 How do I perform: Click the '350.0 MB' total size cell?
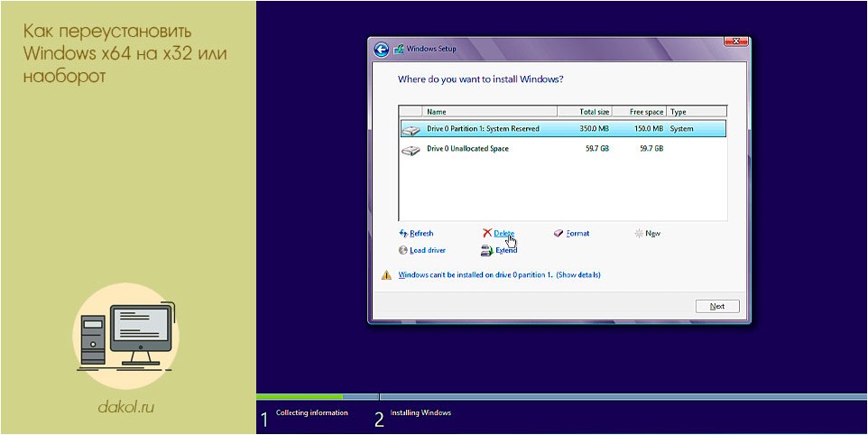tap(594, 129)
